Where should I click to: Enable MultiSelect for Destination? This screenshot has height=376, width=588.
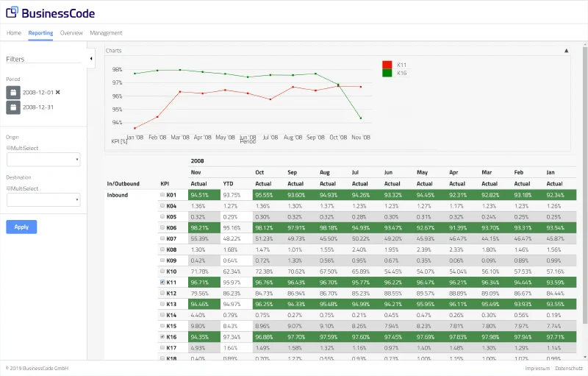(8, 188)
